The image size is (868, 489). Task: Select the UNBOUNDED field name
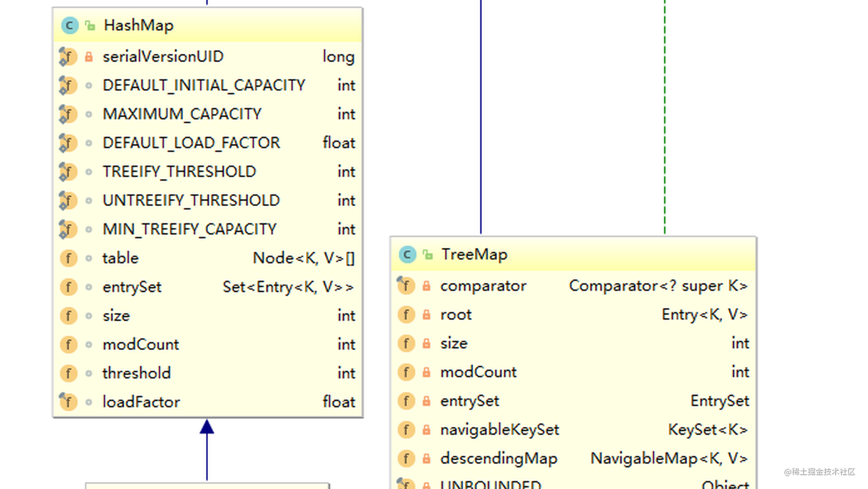coord(491,484)
